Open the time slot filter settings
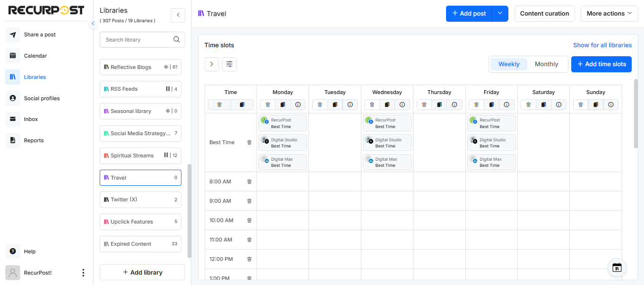The image size is (644, 285). tap(230, 64)
